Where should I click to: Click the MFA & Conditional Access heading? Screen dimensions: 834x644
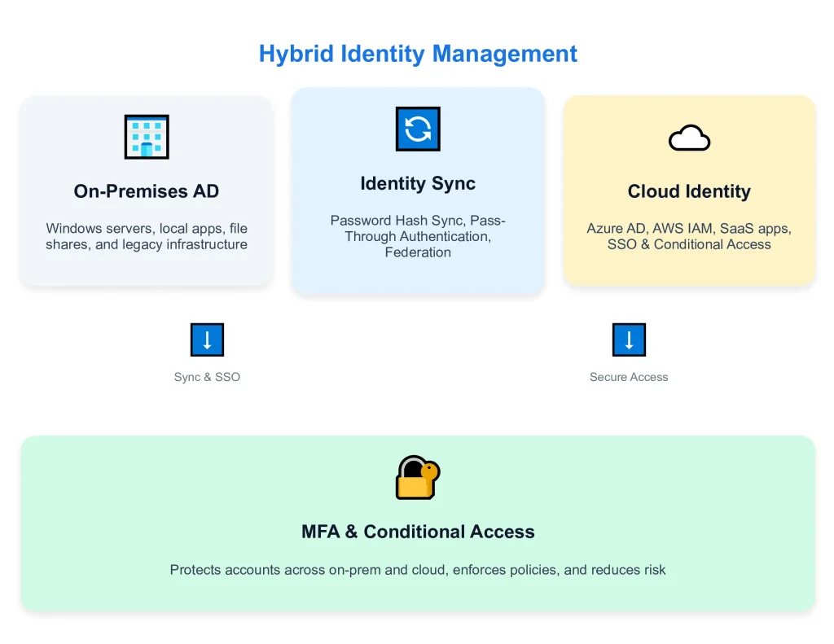(418, 532)
